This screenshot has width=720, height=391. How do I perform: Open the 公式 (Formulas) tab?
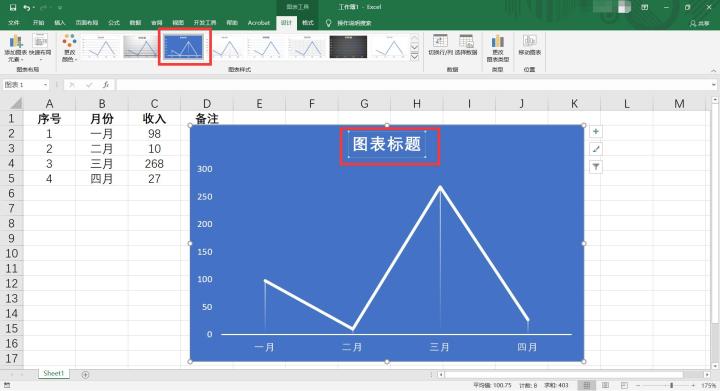pos(113,23)
